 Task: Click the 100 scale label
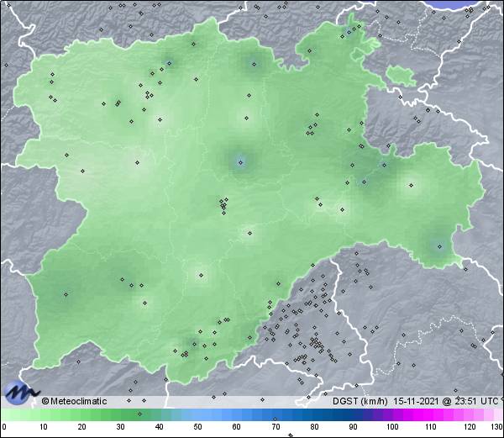click(392, 427)
